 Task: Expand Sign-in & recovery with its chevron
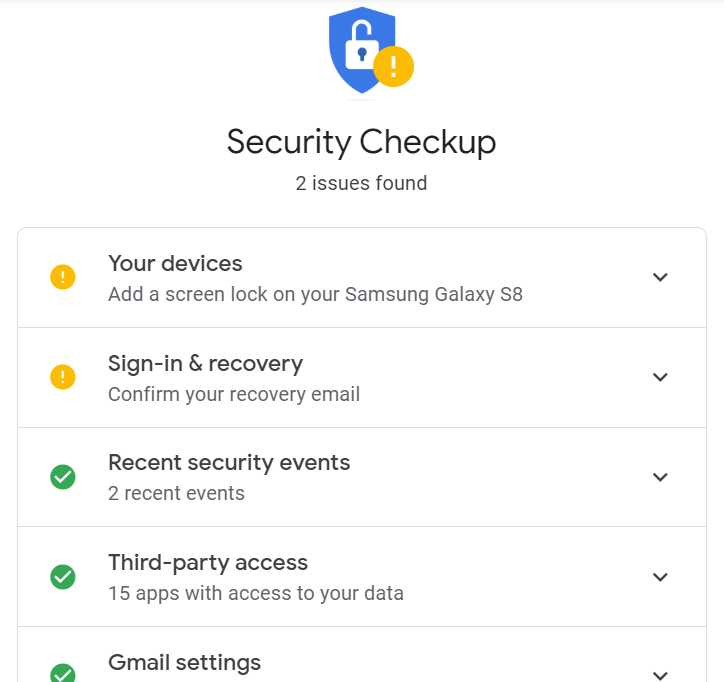point(660,377)
